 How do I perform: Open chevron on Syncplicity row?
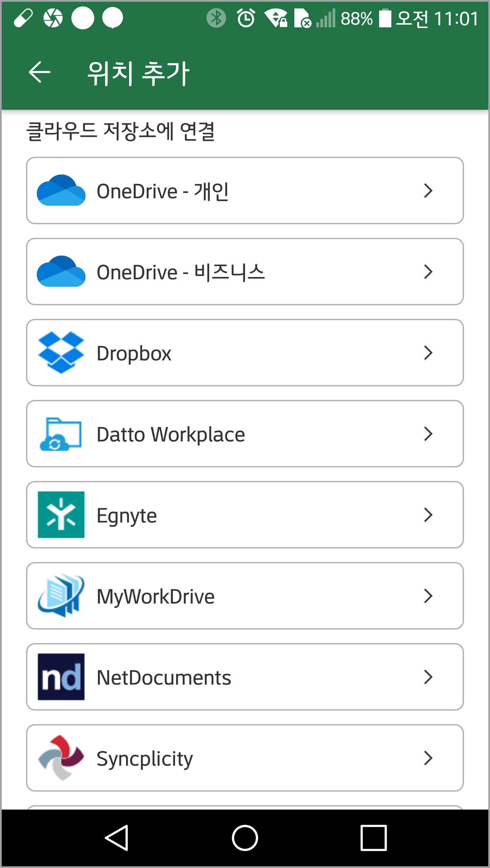tap(428, 758)
